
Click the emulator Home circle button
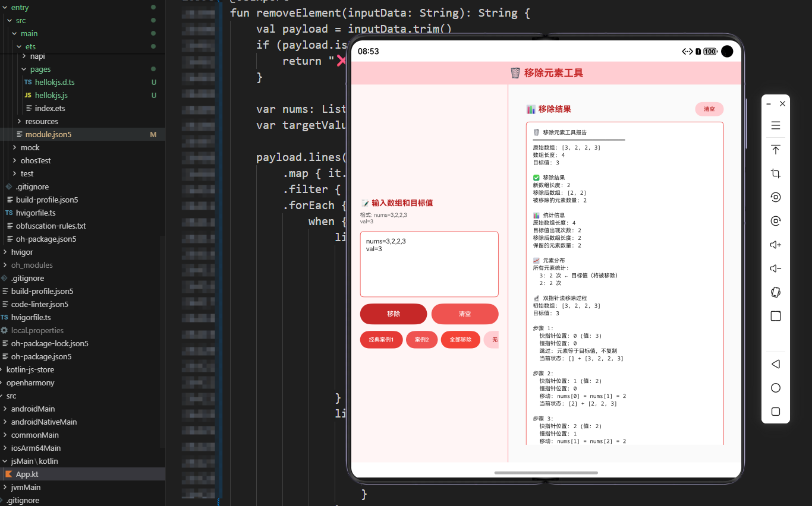(776, 388)
